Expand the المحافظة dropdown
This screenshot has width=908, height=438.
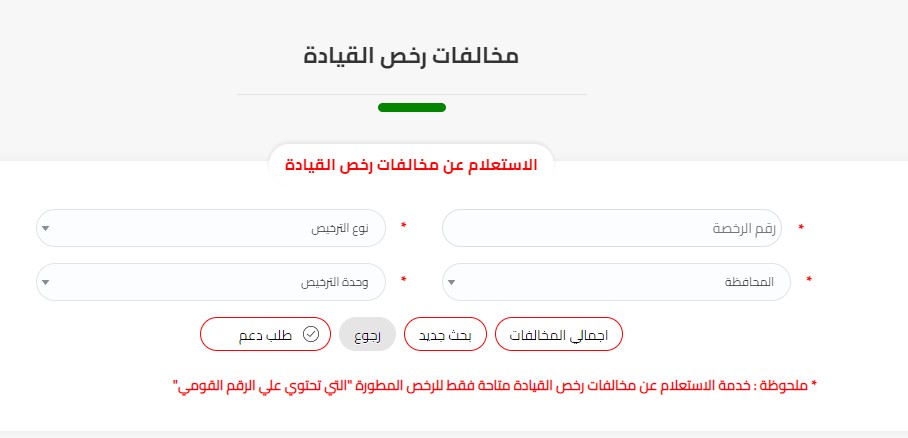pyautogui.click(x=615, y=282)
